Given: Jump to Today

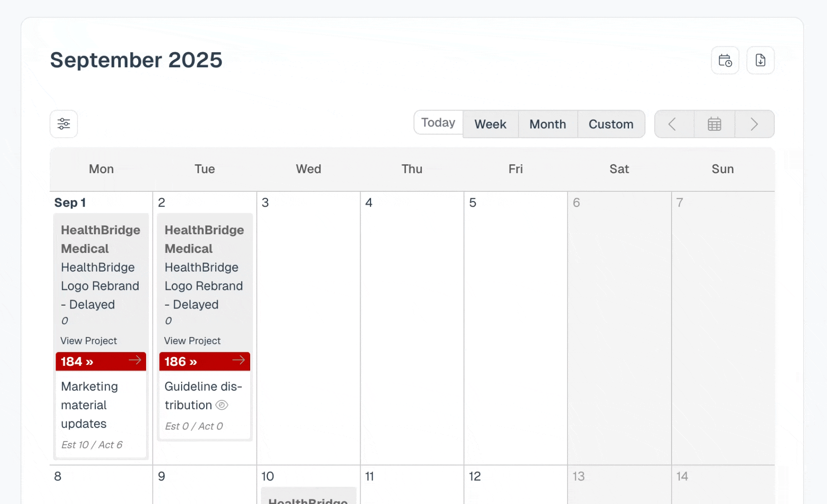Looking at the screenshot, I should 438,123.
